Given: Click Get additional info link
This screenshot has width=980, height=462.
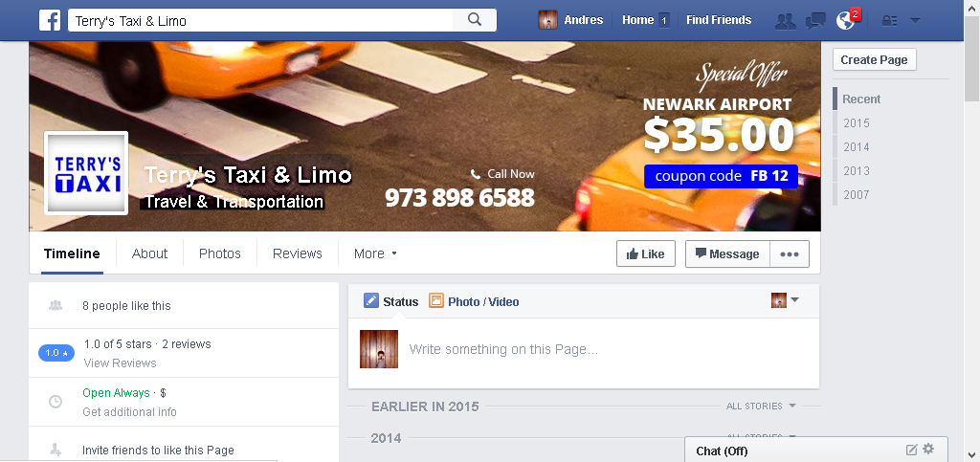Looking at the screenshot, I should click(129, 412).
